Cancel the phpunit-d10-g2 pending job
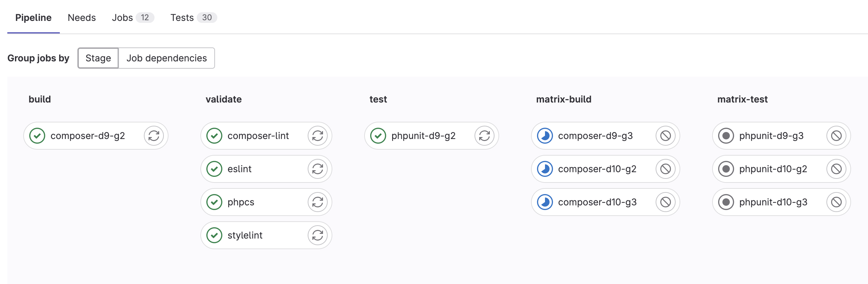The width and height of the screenshot is (868, 284). click(836, 169)
